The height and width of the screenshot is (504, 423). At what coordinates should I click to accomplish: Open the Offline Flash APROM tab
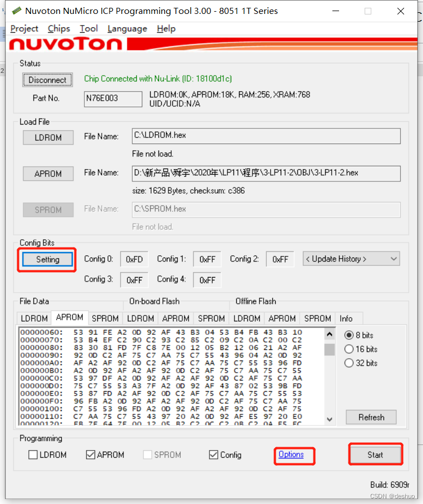tap(282, 319)
